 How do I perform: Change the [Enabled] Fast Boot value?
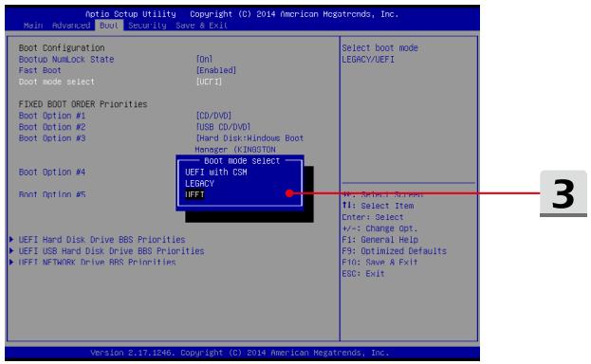point(216,70)
